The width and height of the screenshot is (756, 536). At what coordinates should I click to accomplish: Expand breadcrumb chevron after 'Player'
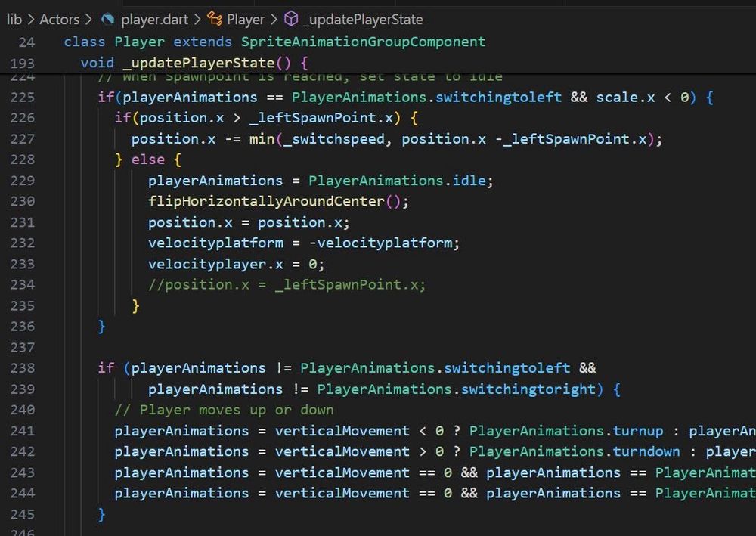[274, 20]
